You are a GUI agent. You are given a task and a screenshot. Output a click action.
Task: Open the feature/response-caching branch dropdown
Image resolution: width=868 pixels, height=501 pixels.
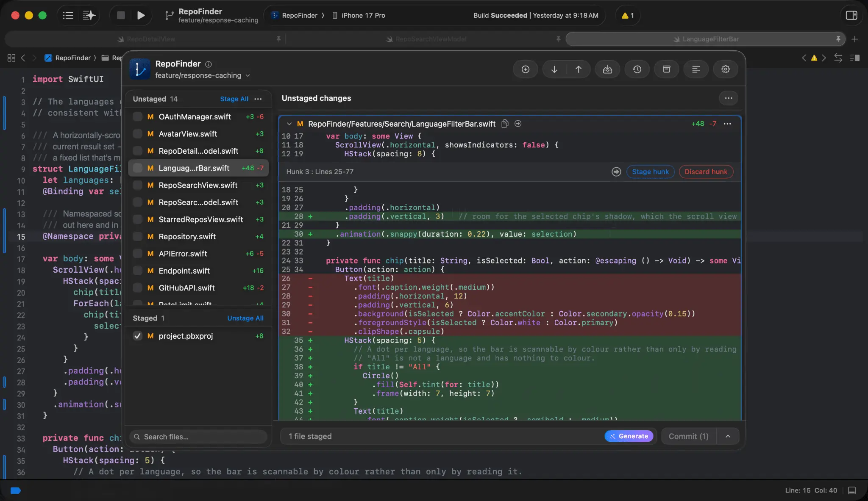click(x=203, y=76)
